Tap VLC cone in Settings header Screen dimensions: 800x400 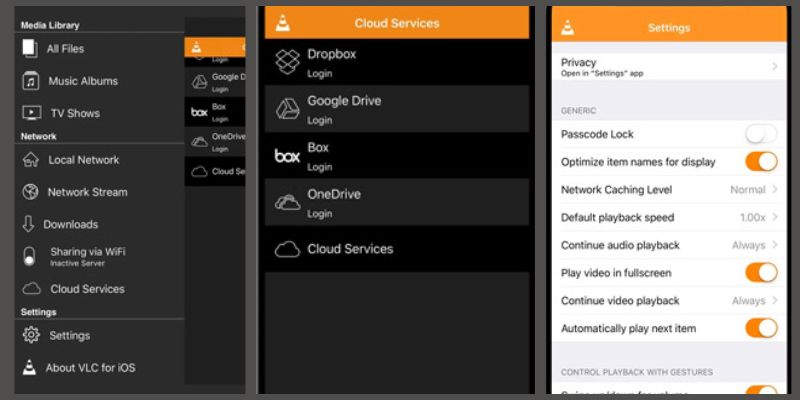567,28
